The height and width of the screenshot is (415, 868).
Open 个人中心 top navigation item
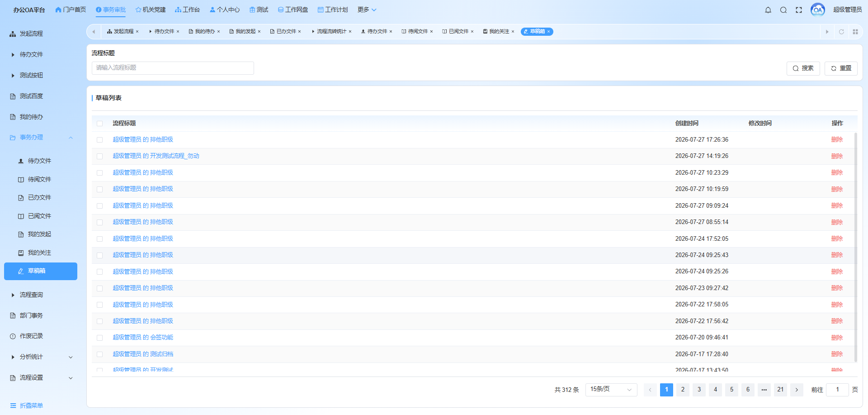click(x=225, y=10)
